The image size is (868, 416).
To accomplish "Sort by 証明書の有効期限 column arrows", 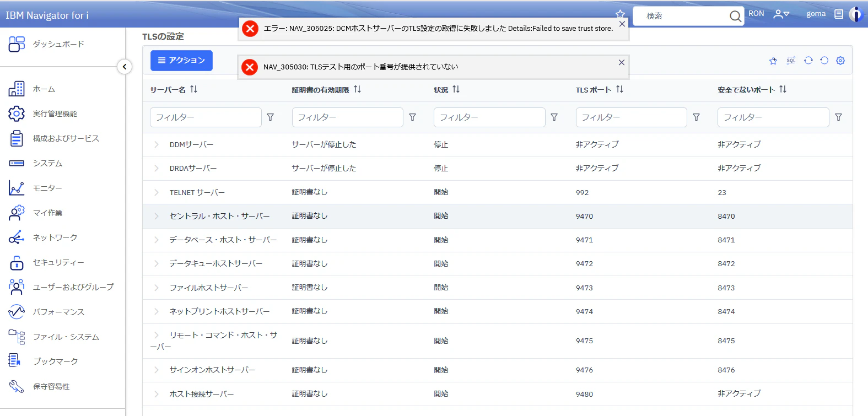I will (x=357, y=89).
